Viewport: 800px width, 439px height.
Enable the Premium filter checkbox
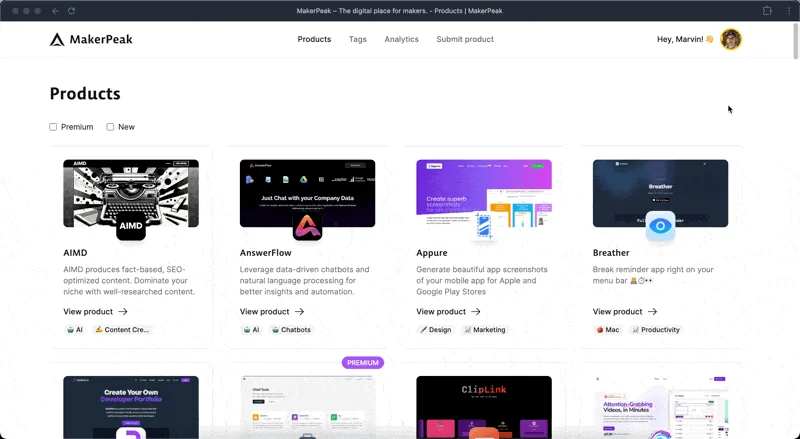click(x=54, y=127)
